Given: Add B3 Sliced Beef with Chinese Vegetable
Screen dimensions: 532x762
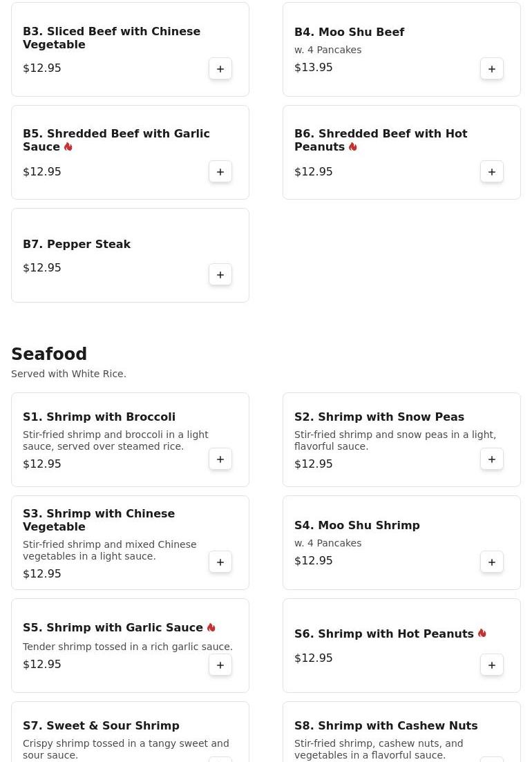Looking at the screenshot, I should coord(220,69).
